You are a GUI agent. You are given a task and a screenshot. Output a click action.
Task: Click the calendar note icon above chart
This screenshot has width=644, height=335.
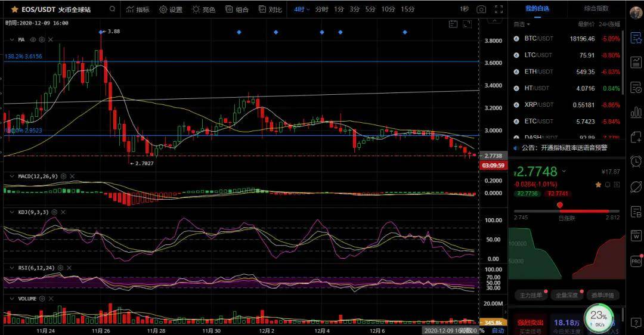tap(453, 24)
